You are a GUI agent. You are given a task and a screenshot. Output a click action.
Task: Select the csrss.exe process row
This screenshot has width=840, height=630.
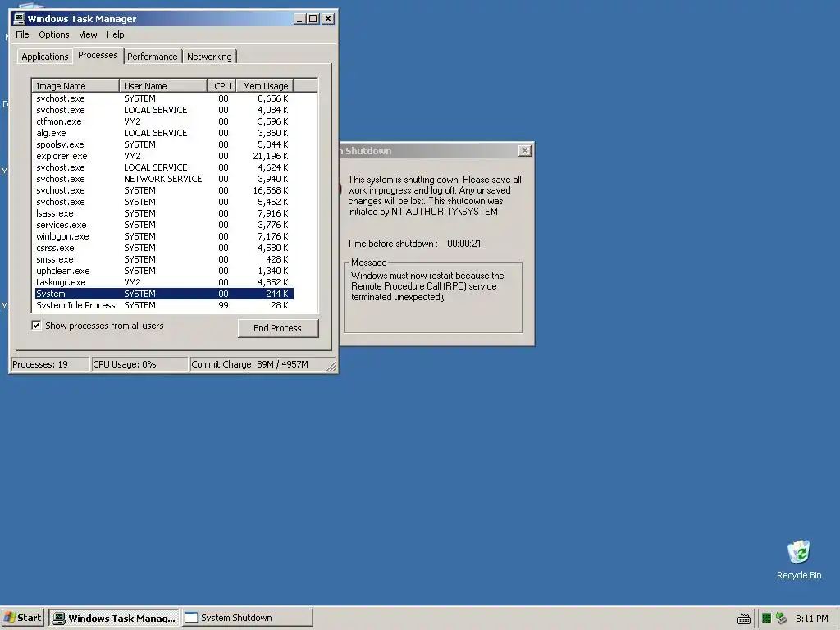click(164, 248)
